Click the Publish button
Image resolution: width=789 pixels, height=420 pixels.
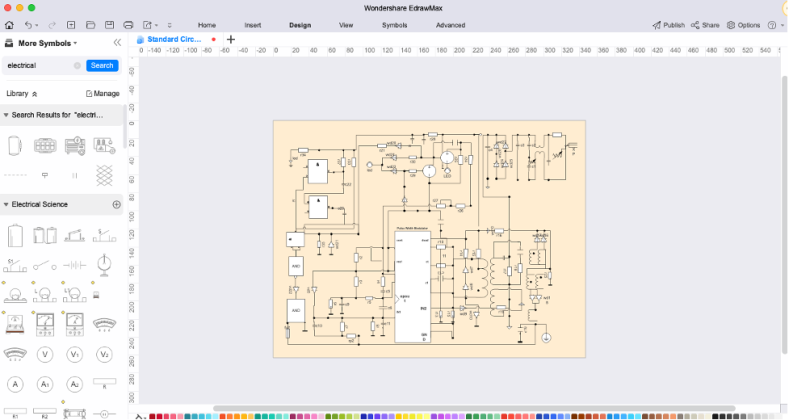click(668, 24)
